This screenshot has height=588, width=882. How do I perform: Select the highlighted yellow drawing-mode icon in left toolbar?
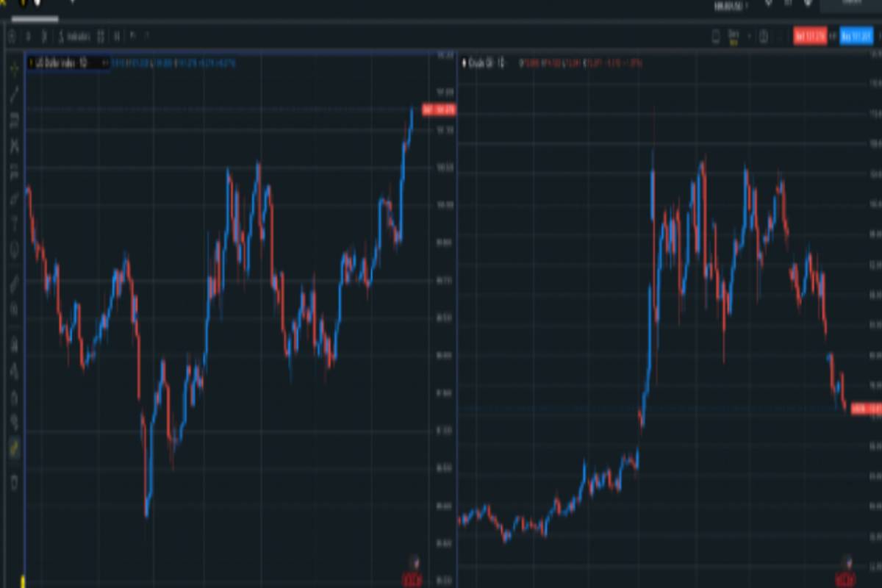click(x=14, y=447)
